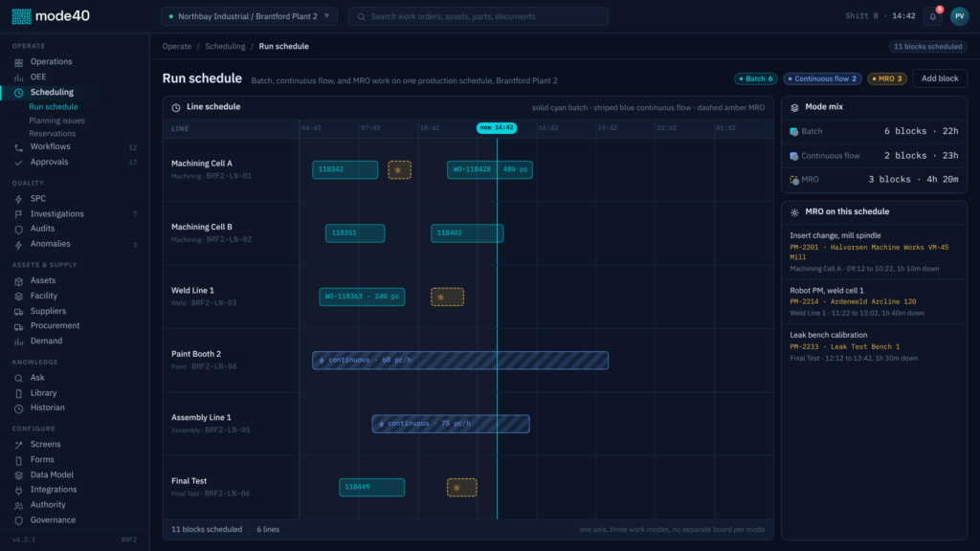Screen dimensions: 980x551
Task: Select batch block 118402 on Machining Cell B
Action: [x=467, y=233]
